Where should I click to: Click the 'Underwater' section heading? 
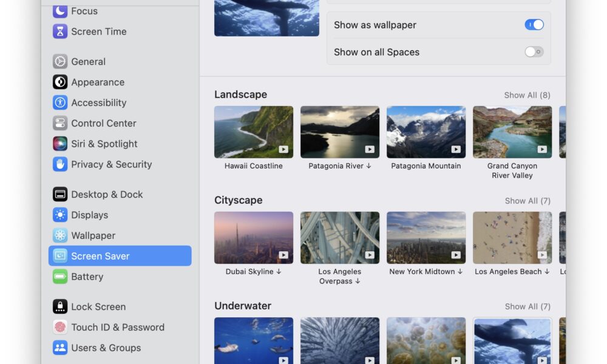click(243, 306)
